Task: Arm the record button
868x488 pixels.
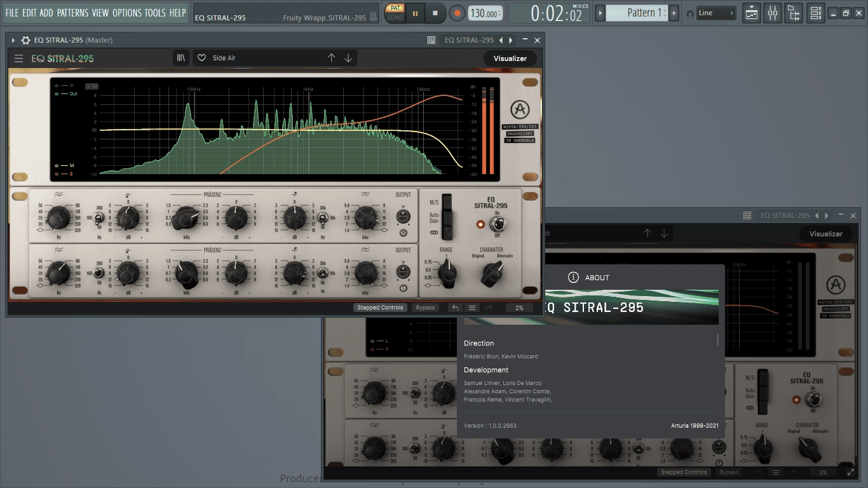Action: (x=457, y=13)
